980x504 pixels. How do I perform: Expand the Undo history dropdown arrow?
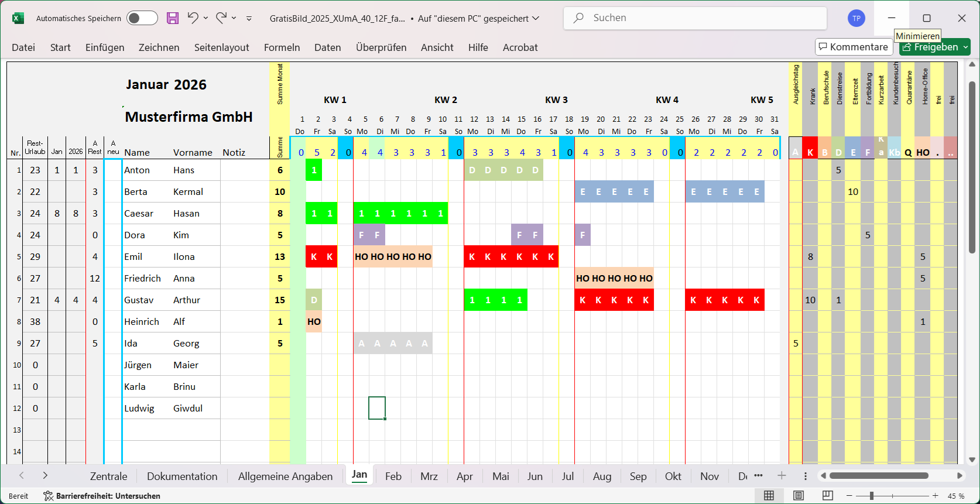click(206, 18)
